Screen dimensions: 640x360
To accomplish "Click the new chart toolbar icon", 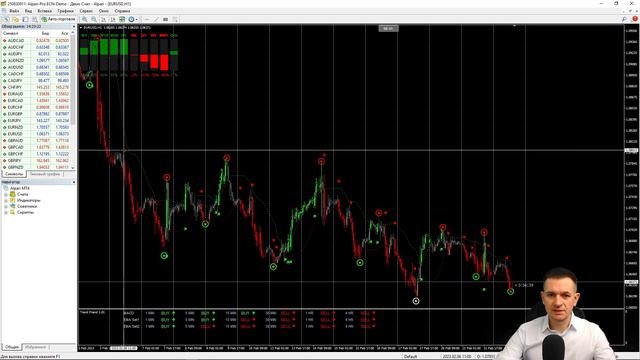I will [x=6, y=19].
